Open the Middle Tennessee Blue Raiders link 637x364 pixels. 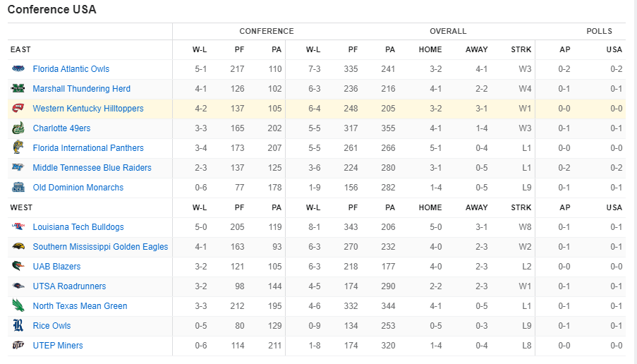pyautogui.click(x=92, y=167)
